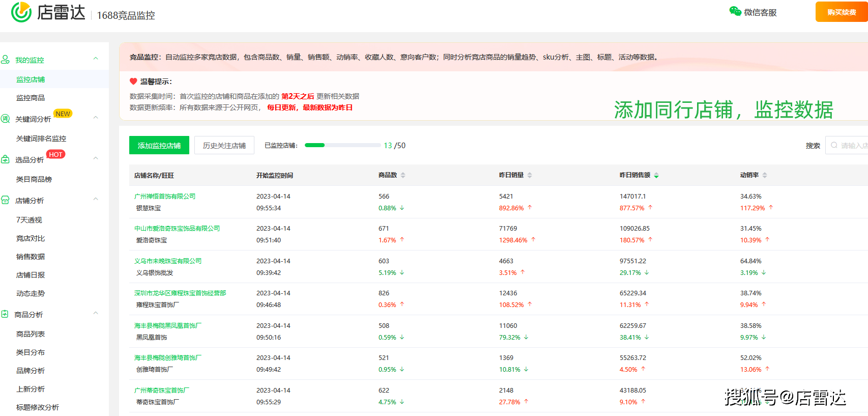Open shop 海丰县梅陇创雅琦首饰厂
The width and height of the screenshot is (868, 416).
[168, 357]
